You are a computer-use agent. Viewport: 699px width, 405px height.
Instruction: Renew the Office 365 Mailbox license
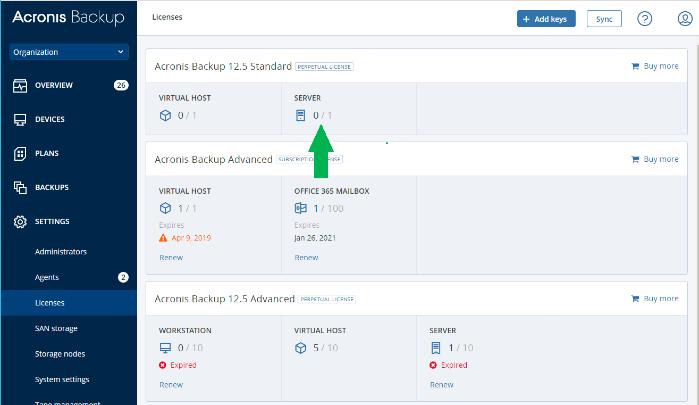tap(306, 257)
